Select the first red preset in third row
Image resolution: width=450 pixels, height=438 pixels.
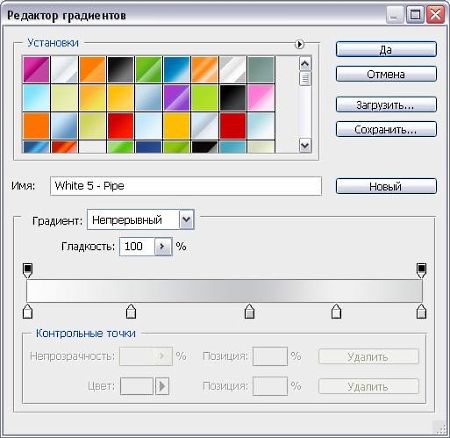pyautogui.click(x=120, y=125)
